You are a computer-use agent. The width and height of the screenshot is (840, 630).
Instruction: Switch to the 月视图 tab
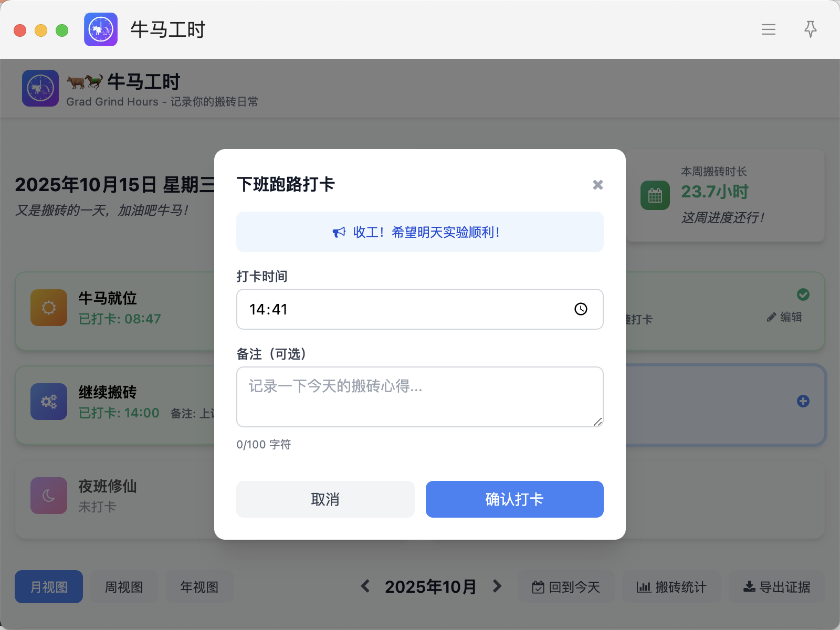point(49,587)
